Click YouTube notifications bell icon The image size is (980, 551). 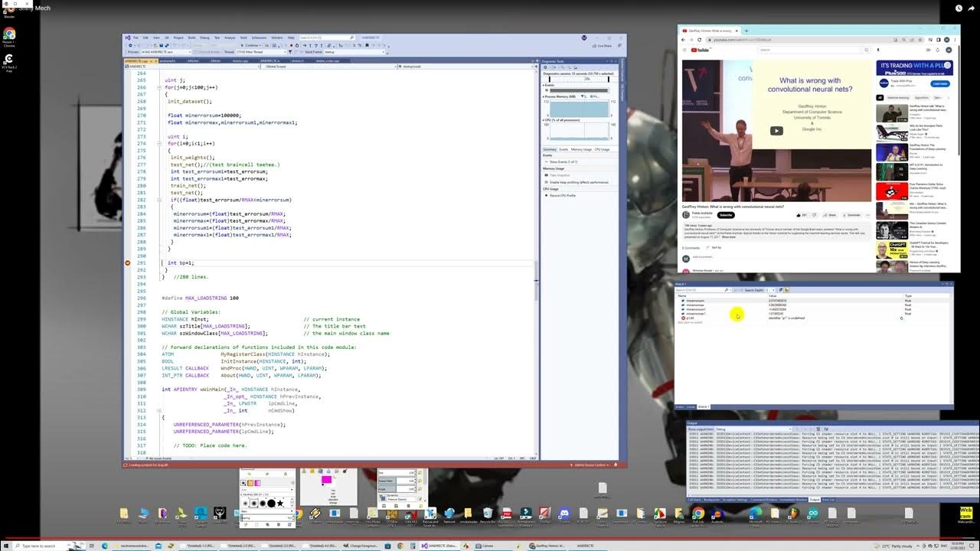pos(938,50)
